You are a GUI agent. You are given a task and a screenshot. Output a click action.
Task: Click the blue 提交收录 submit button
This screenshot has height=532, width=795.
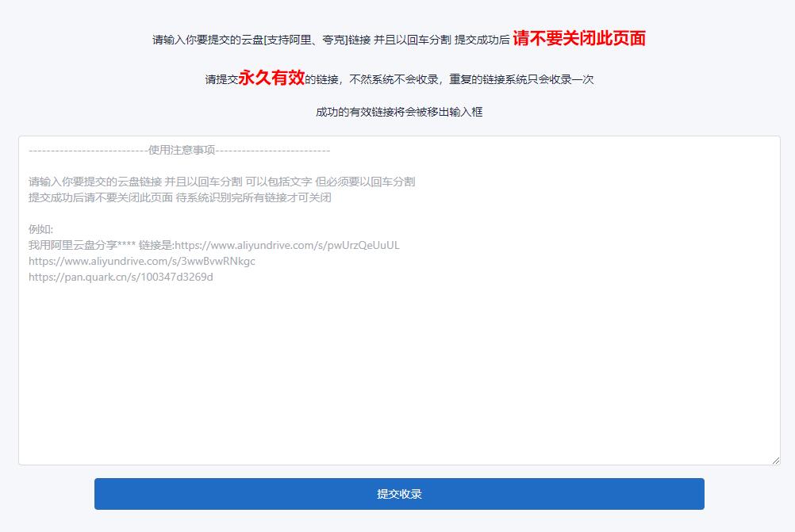click(399, 494)
